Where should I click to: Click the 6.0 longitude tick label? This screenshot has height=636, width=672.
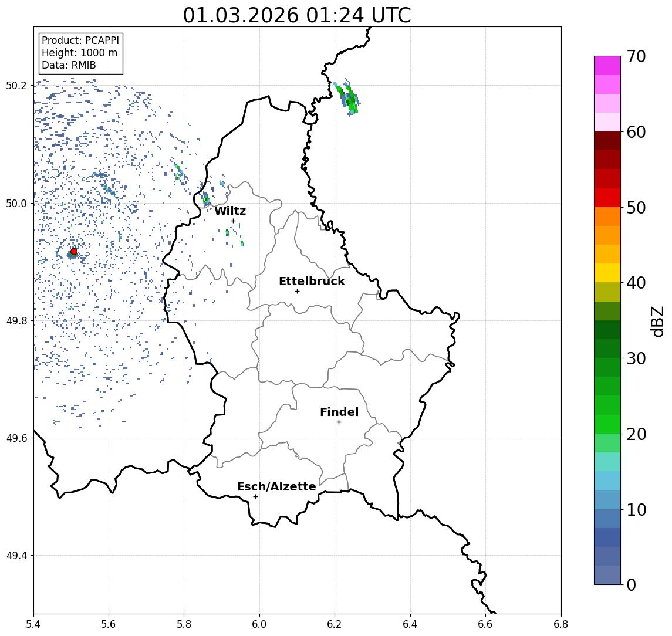pos(259,624)
